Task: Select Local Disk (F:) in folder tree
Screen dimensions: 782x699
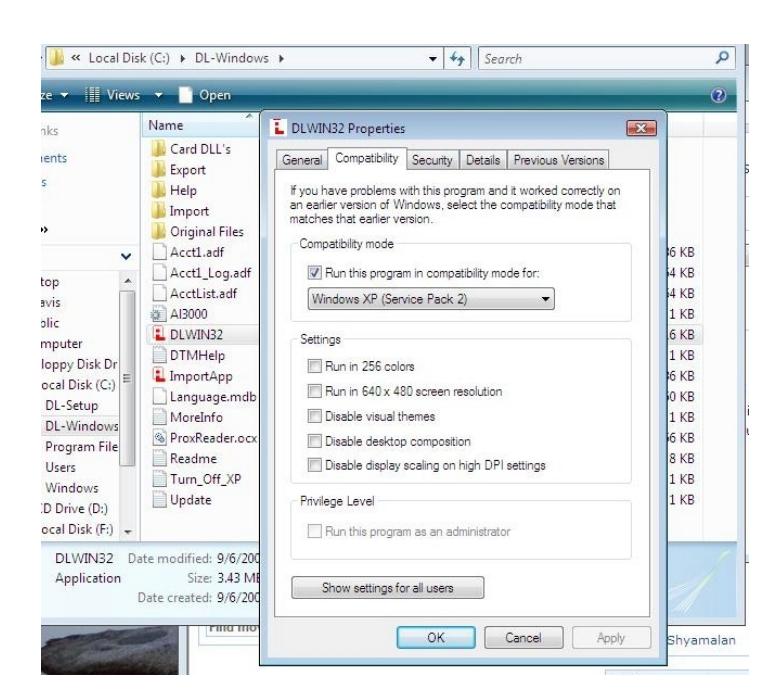Action: point(78,529)
